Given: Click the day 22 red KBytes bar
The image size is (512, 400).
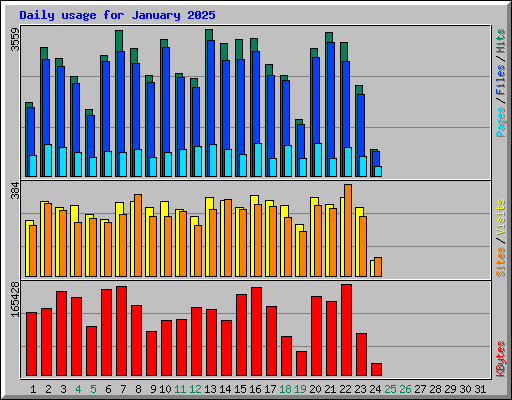Looking at the screenshot, I should (x=346, y=330).
